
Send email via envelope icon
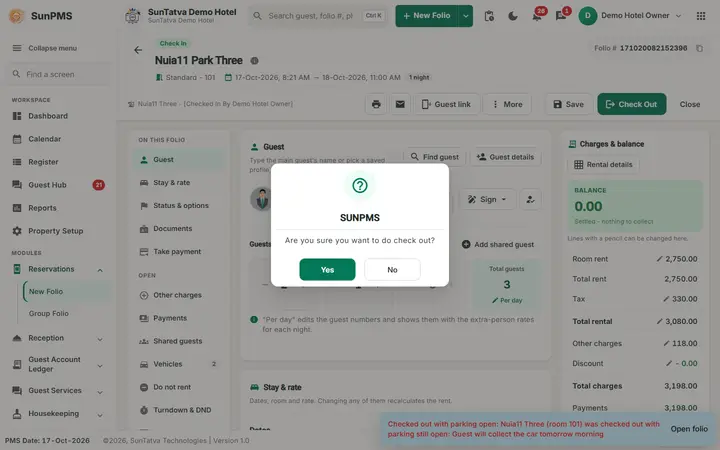pos(400,104)
